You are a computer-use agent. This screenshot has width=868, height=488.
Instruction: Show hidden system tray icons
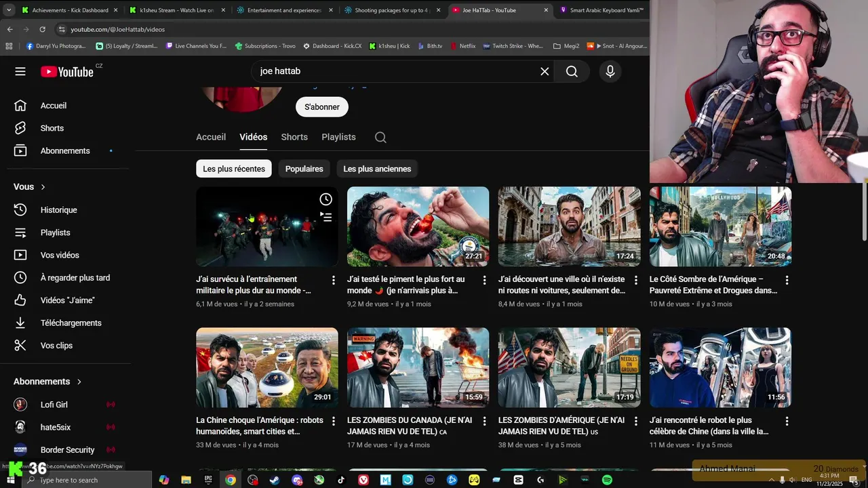coord(770,480)
